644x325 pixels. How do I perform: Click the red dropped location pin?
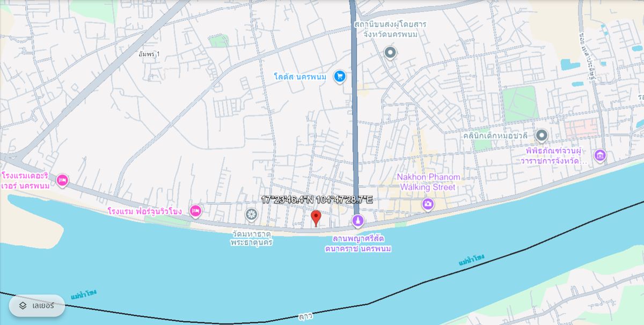(316, 218)
